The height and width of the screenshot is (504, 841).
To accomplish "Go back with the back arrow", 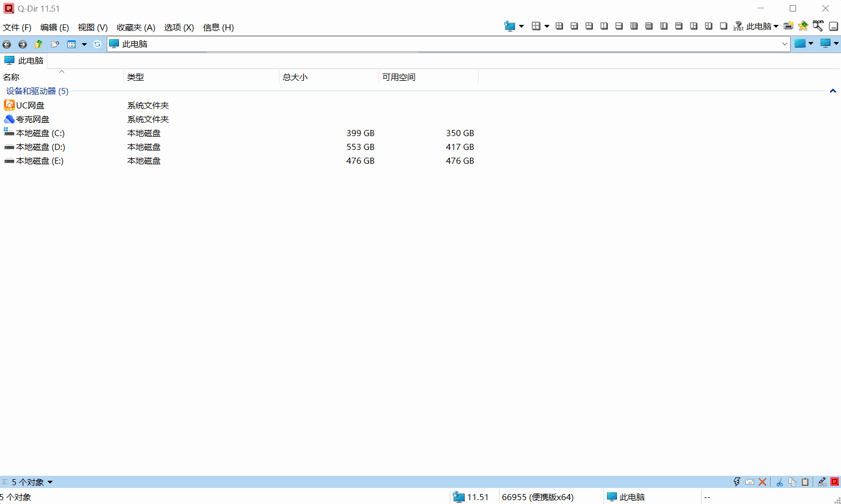I will pyautogui.click(x=7, y=44).
